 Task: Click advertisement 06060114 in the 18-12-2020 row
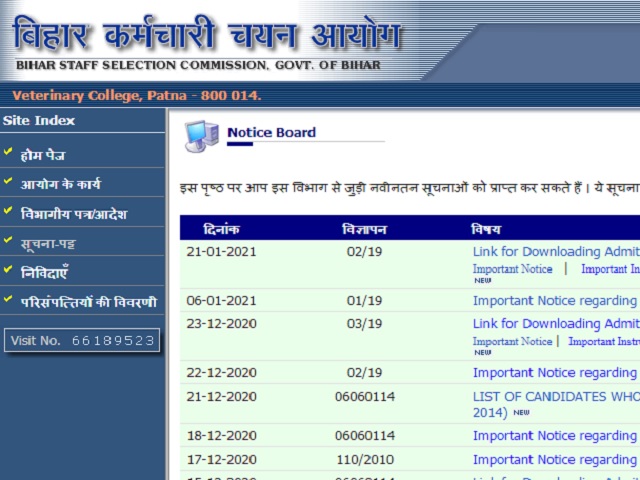(365, 436)
